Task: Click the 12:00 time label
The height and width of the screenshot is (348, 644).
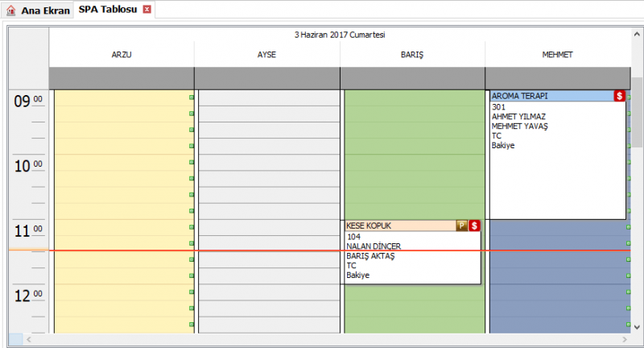Action: (28, 296)
